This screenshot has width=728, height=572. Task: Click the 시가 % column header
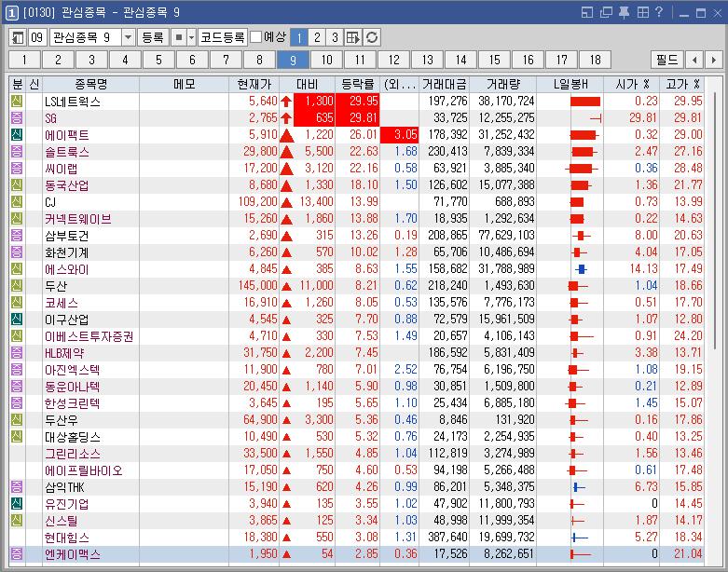pos(631,85)
